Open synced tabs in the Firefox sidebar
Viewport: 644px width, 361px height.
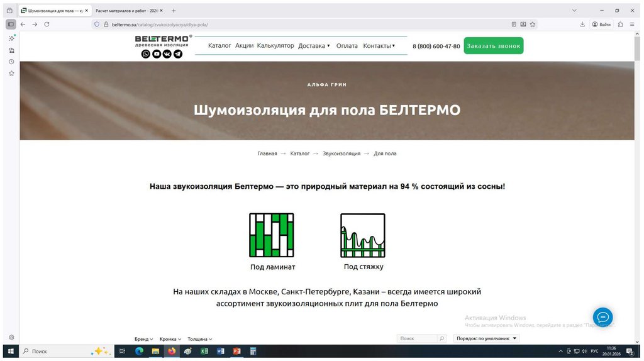coord(11,50)
